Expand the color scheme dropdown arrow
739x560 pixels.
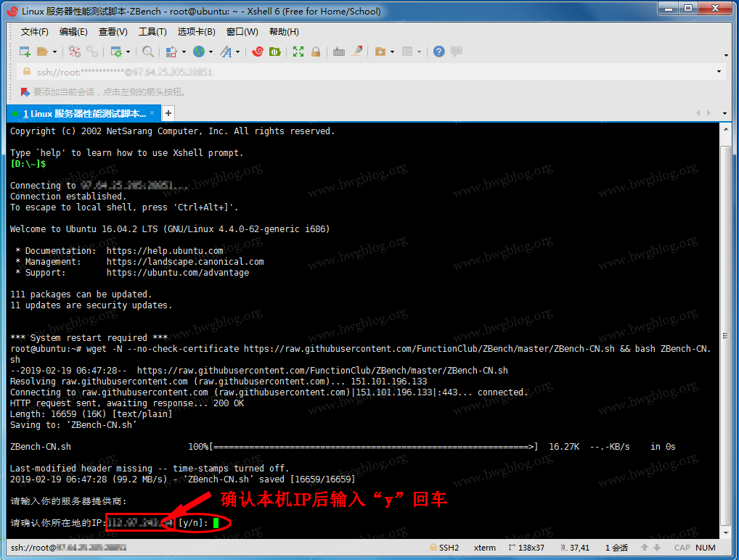(184, 52)
